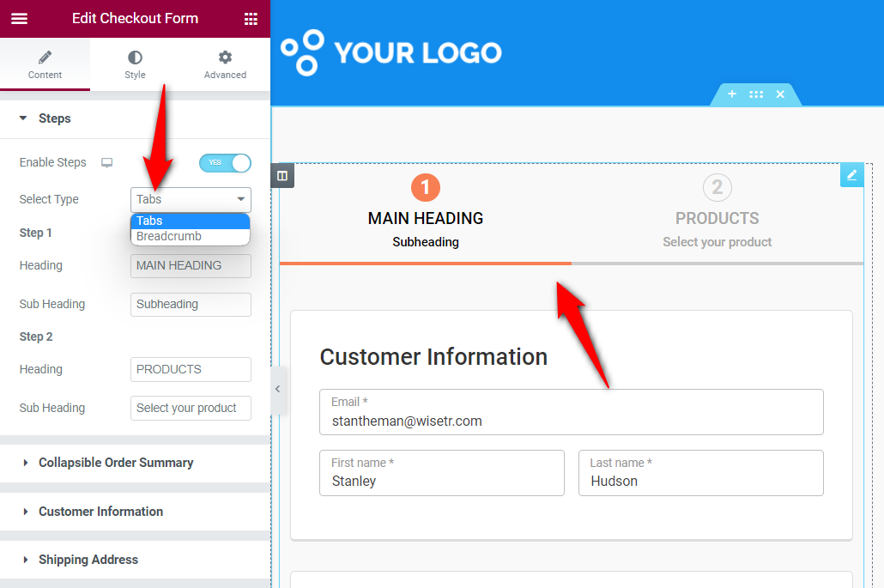Open the hamburger menu in Elementor panel

(19, 19)
